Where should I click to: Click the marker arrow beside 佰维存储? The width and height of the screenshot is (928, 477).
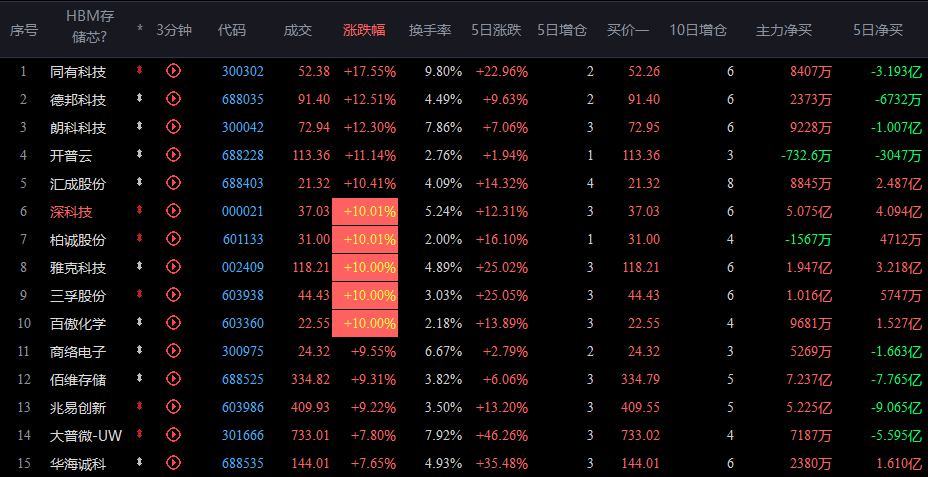pyautogui.click(x=140, y=378)
